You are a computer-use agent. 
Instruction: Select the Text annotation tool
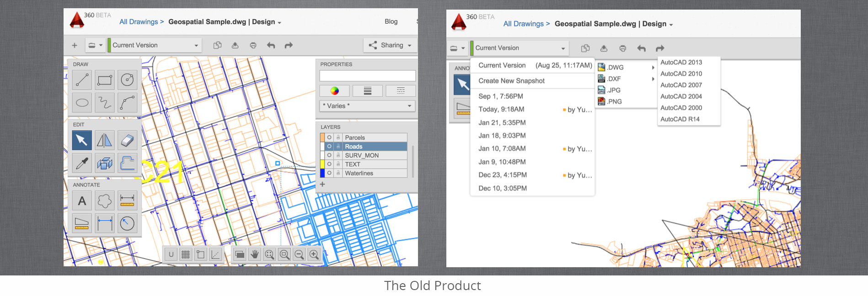82,201
